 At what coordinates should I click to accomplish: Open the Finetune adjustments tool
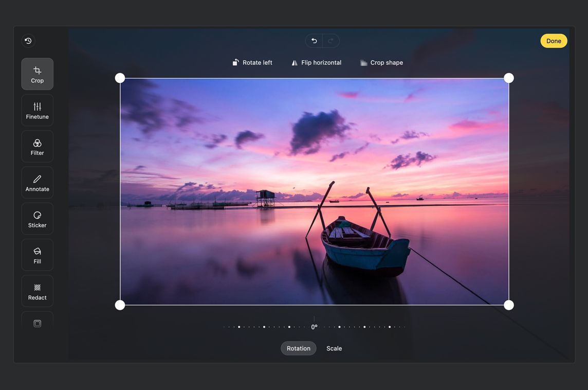coord(37,110)
